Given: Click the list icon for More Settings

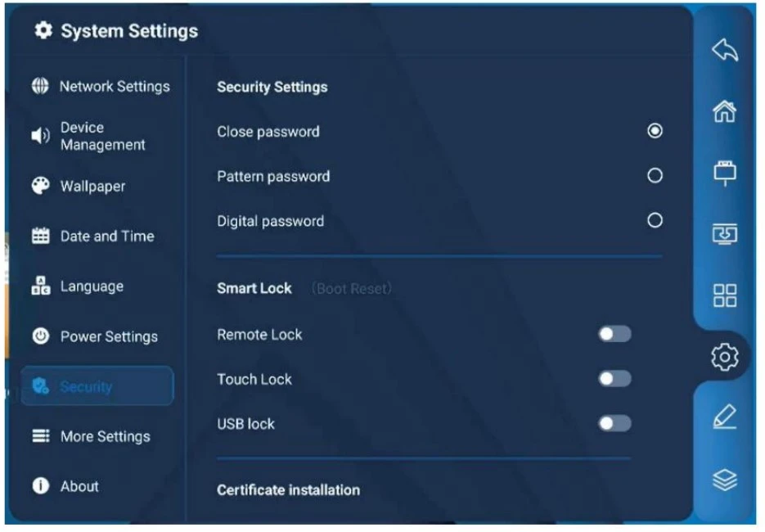Looking at the screenshot, I should (x=40, y=435).
